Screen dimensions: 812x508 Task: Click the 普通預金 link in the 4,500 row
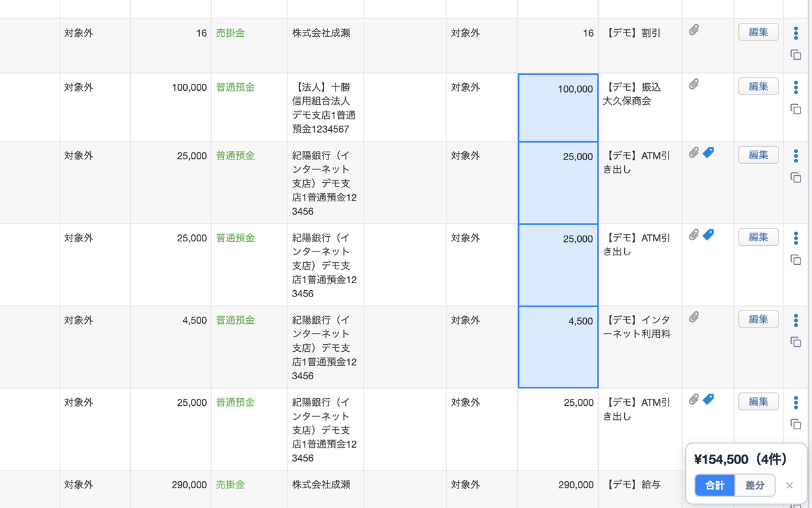click(x=235, y=321)
